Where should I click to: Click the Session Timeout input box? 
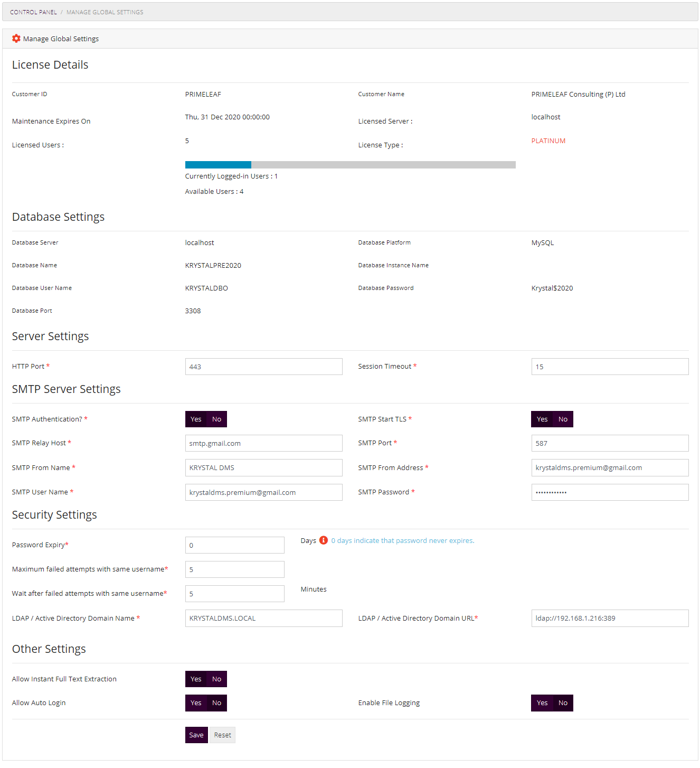point(609,367)
